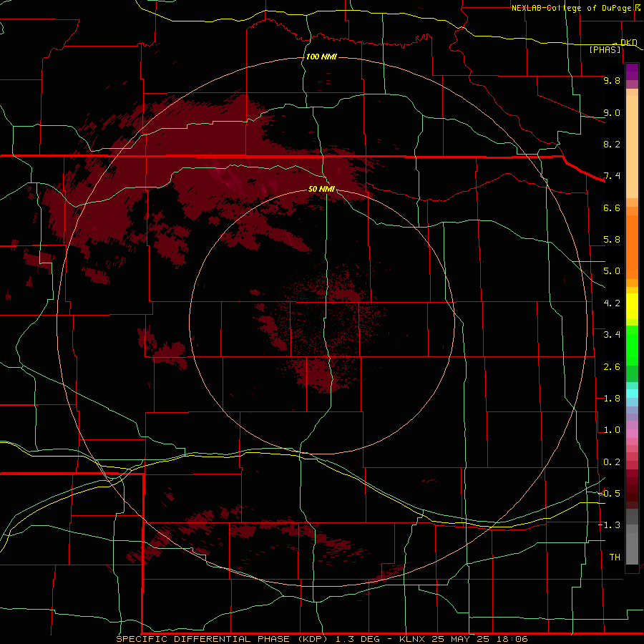Click the 1.0 legend value
The image size is (644, 644).
click(612, 430)
